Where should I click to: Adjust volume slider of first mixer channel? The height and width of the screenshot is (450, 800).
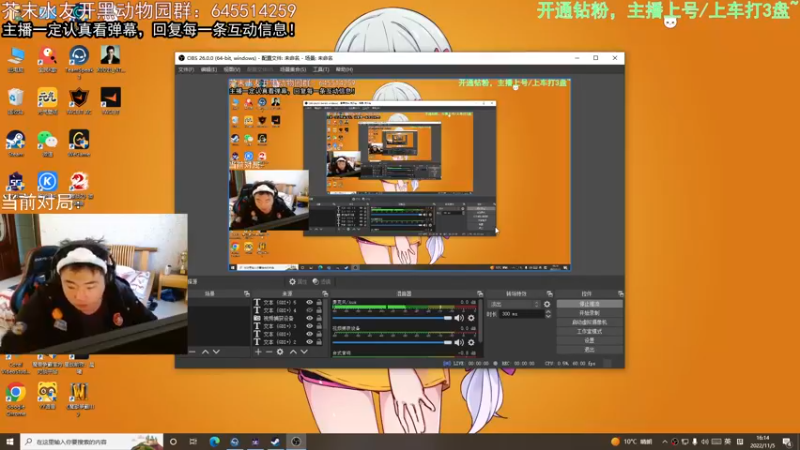coord(392,318)
